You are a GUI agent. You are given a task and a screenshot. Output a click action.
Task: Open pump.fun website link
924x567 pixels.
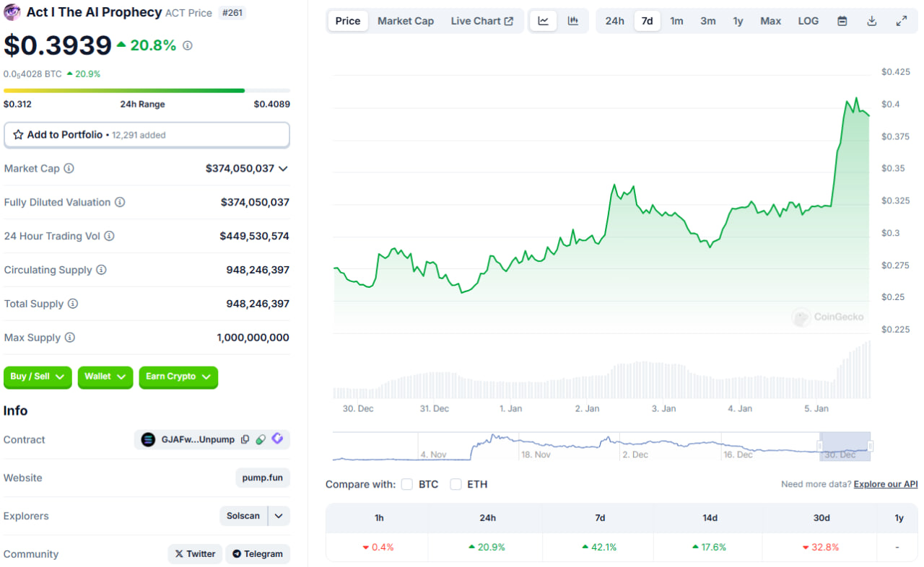(x=263, y=478)
